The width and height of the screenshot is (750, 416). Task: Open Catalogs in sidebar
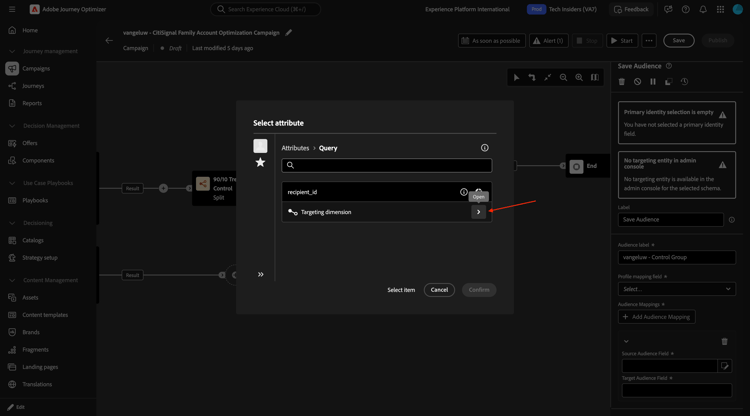33,241
